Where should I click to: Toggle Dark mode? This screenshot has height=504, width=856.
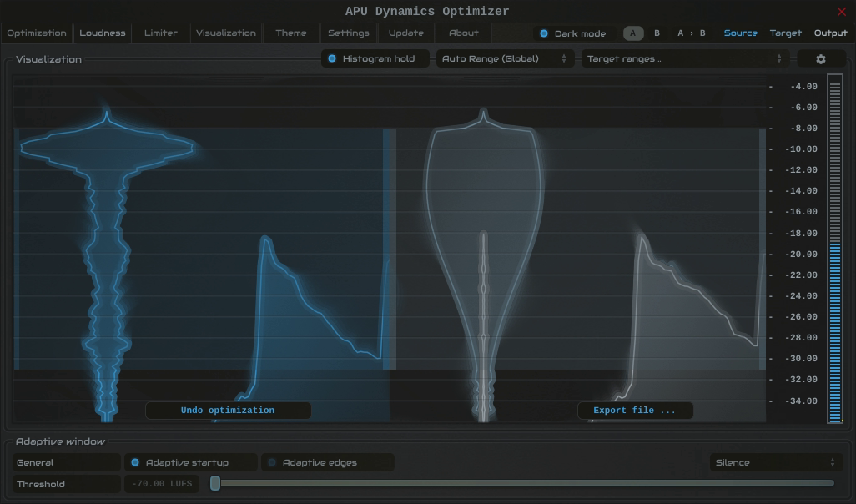click(573, 33)
